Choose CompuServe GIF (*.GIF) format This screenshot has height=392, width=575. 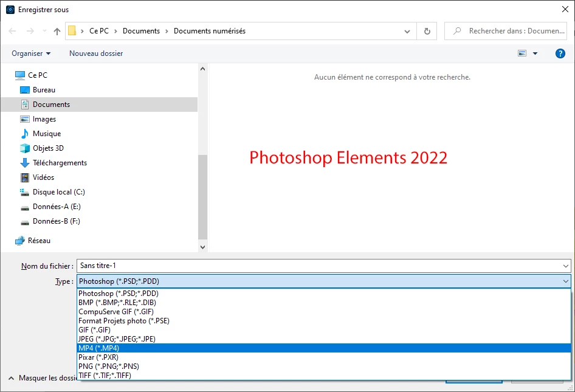pyautogui.click(x=324, y=312)
